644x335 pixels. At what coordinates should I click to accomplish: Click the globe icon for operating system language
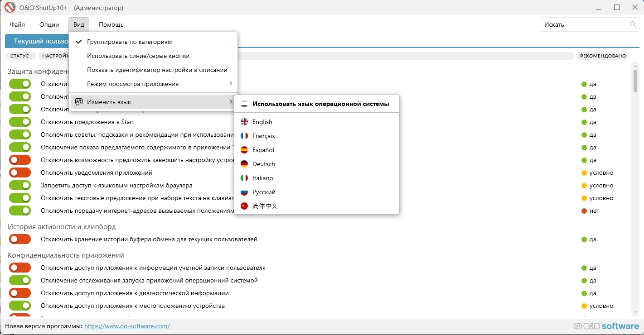(x=244, y=104)
